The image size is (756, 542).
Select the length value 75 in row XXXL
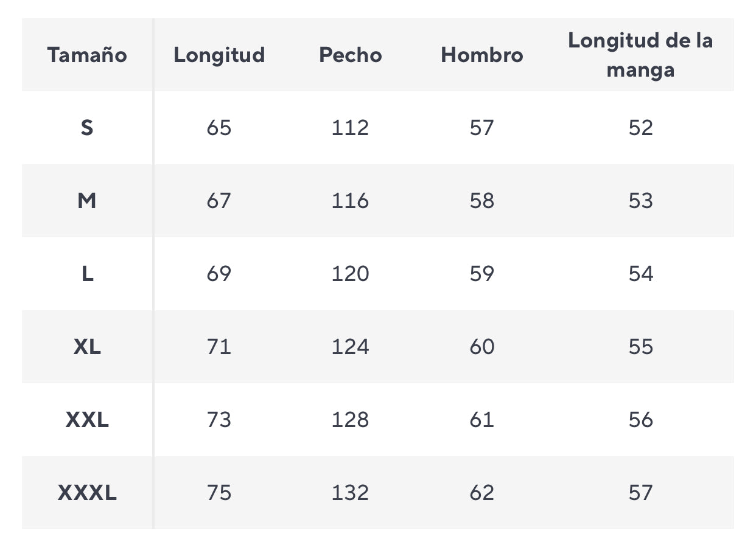tap(219, 493)
